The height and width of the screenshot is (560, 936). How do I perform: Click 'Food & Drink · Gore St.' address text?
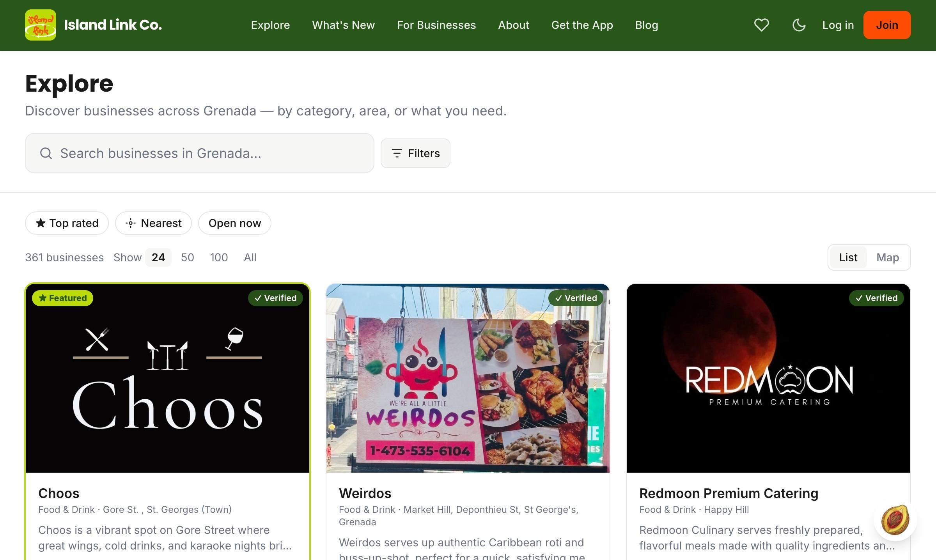tap(135, 510)
